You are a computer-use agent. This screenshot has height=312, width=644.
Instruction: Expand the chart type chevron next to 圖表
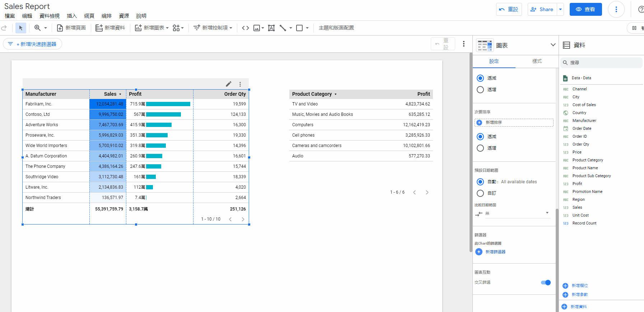[x=553, y=45]
